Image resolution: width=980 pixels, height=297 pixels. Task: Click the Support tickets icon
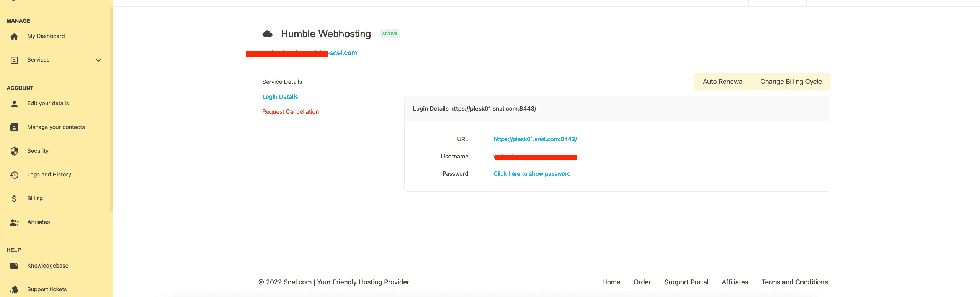point(14,290)
